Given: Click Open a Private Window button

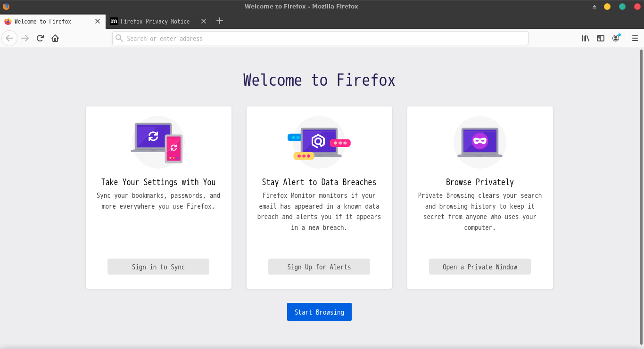Looking at the screenshot, I should 480,267.
